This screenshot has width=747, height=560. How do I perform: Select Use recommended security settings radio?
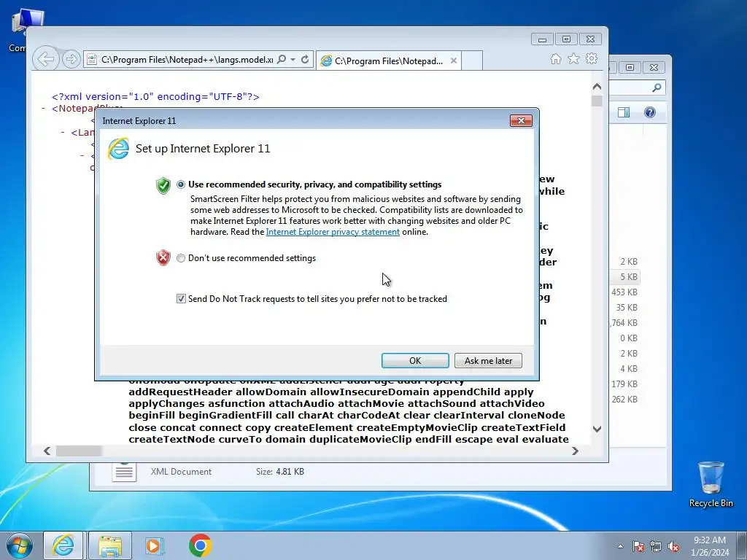click(181, 184)
